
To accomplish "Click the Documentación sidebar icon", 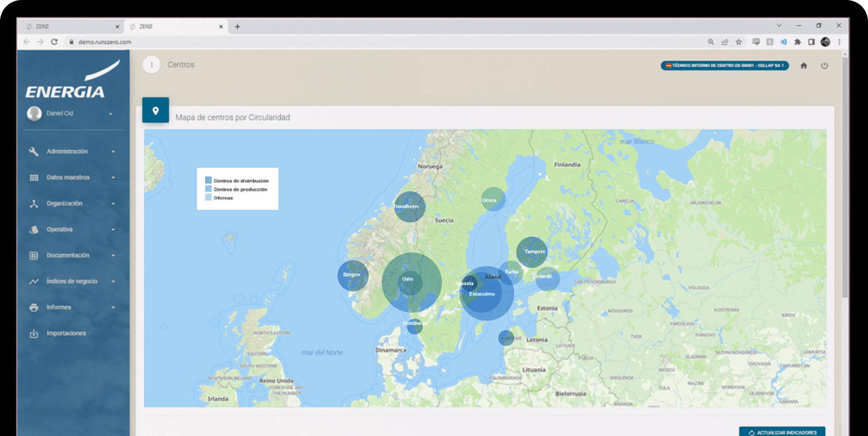I will [34, 255].
